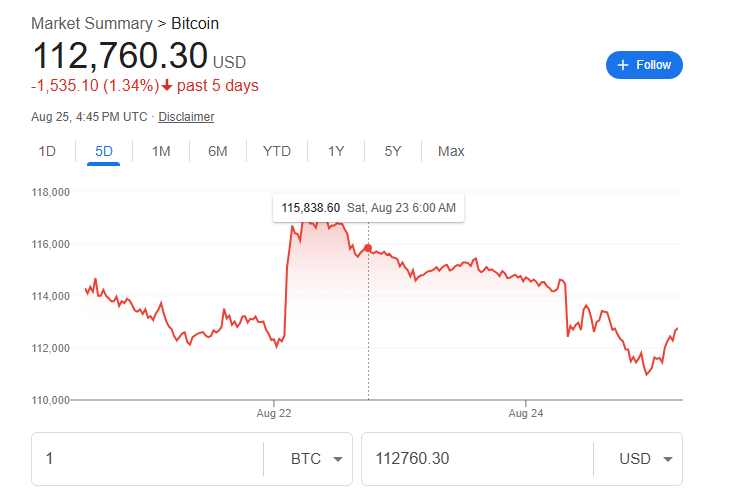The width and height of the screenshot is (737, 495).
Task: Click the red data point on chart
Action: pyautogui.click(x=368, y=247)
